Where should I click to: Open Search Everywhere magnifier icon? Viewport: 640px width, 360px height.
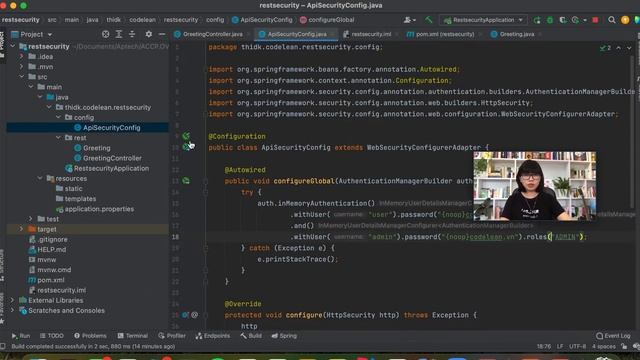coord(611,20)
